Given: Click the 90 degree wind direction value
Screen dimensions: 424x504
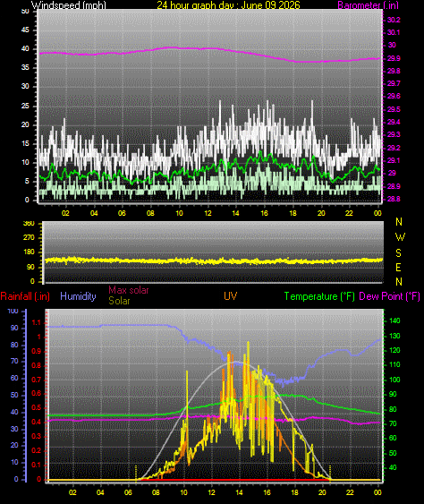Looking at the screenshot, I should click(30, 267).
